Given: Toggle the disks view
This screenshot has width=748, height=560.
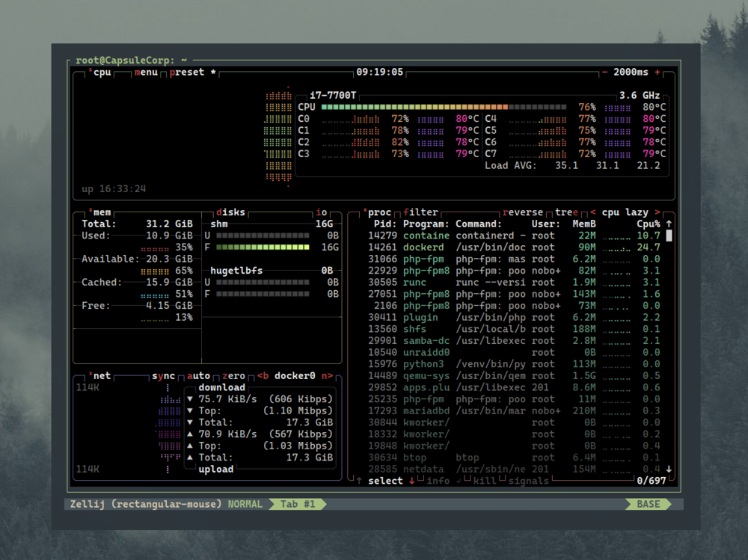Looking at the screenshot, I should pyautogui.click(x=230, y=212).
